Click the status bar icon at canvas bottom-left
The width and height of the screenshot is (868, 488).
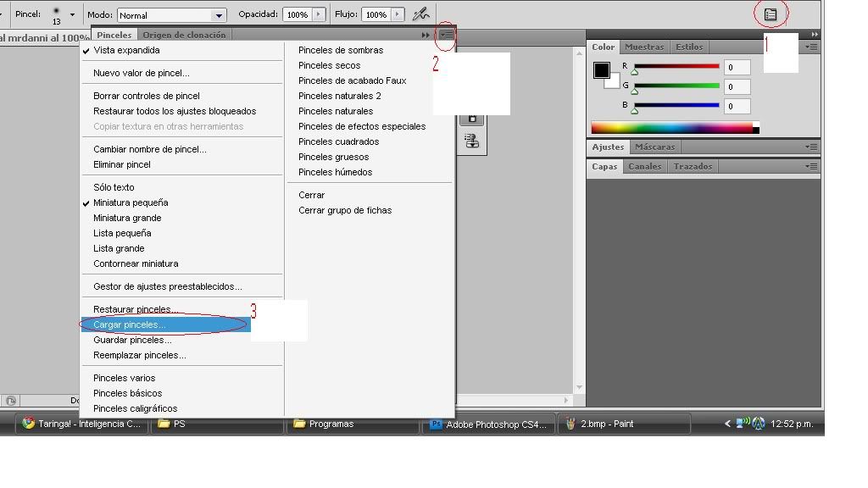click(x=11, y=401)
